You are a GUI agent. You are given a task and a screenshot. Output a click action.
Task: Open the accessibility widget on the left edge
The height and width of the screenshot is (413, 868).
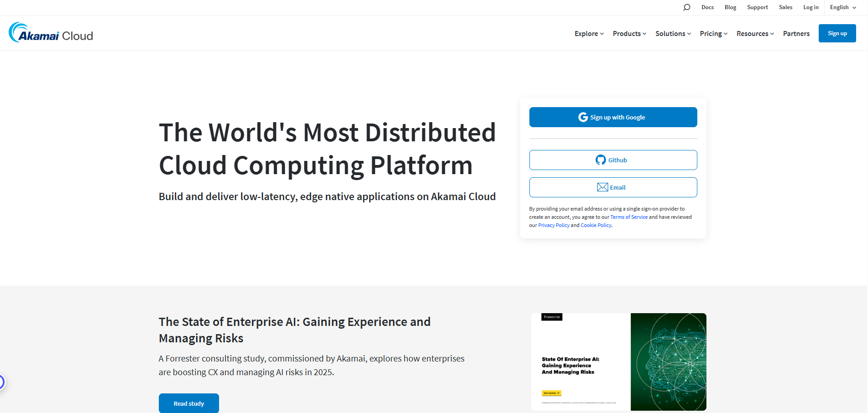click(2, 381)
